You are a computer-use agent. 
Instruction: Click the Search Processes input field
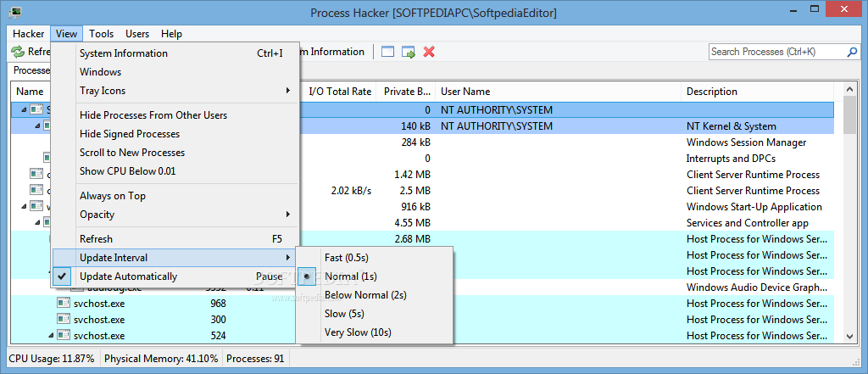tap(778, 52)
